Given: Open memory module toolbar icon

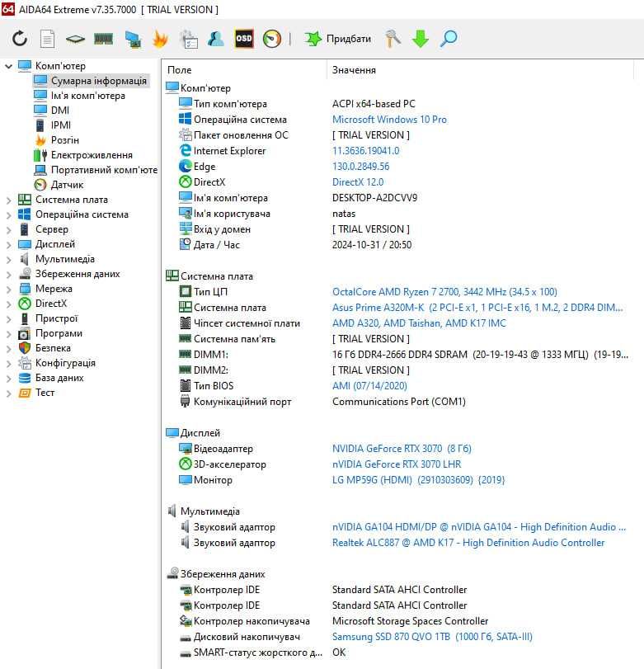Looking at the screenshot, I should click(x=103, y=40).
